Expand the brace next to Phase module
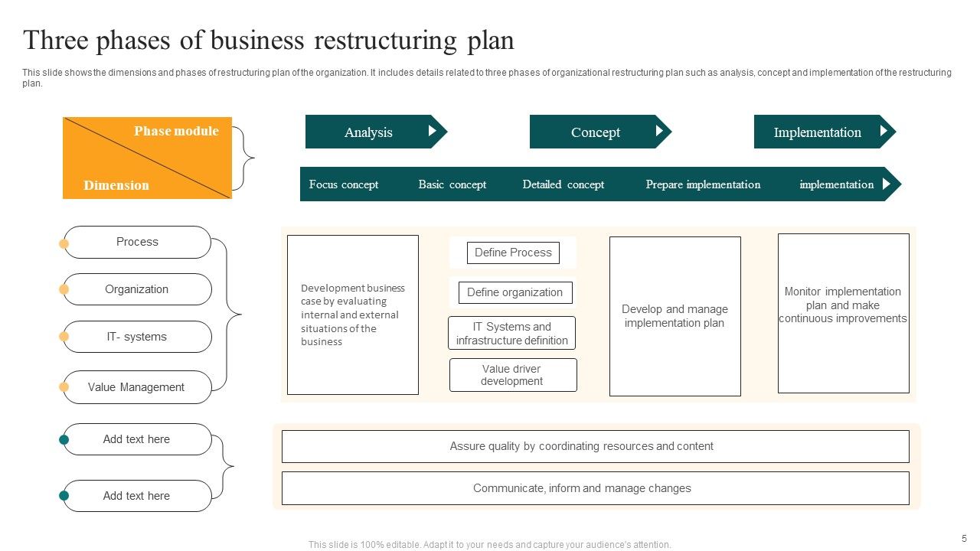Viewport: 980px width, 551px height. [247, 158]
